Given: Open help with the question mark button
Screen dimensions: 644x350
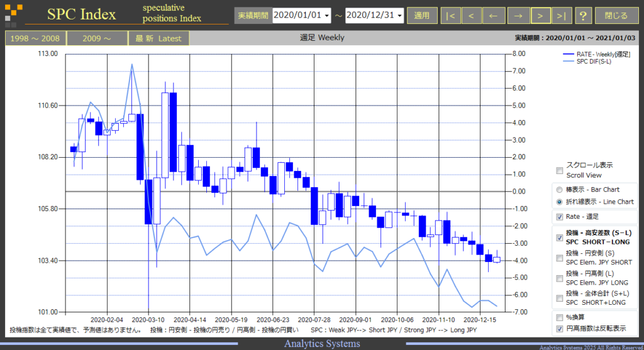Looking at the screenshot, I should [x=583, y=16].
